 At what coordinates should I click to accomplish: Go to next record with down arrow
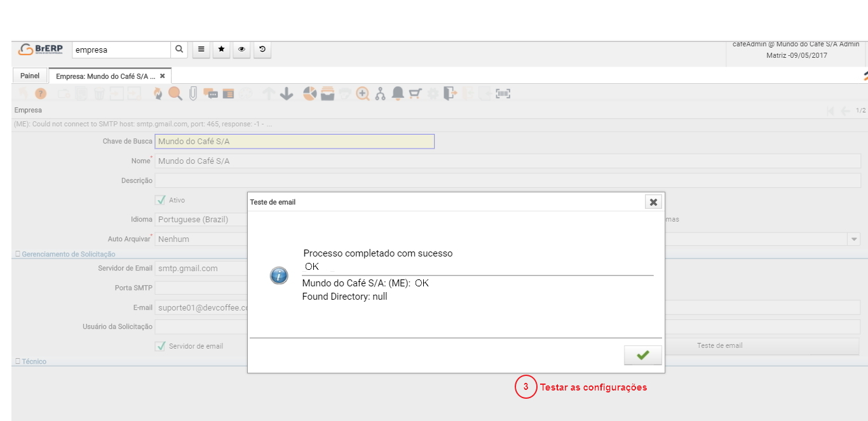click(287, 94)
